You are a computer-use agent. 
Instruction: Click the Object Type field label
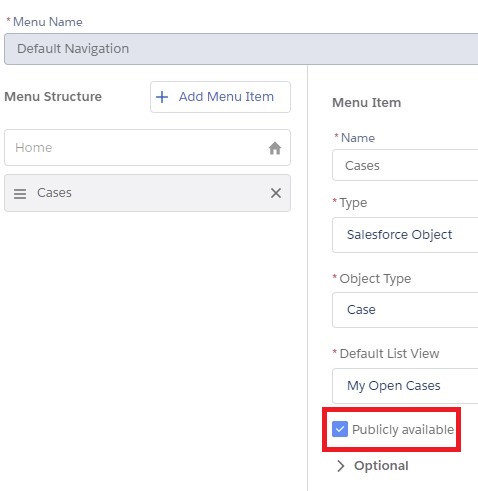click(375, 279)
